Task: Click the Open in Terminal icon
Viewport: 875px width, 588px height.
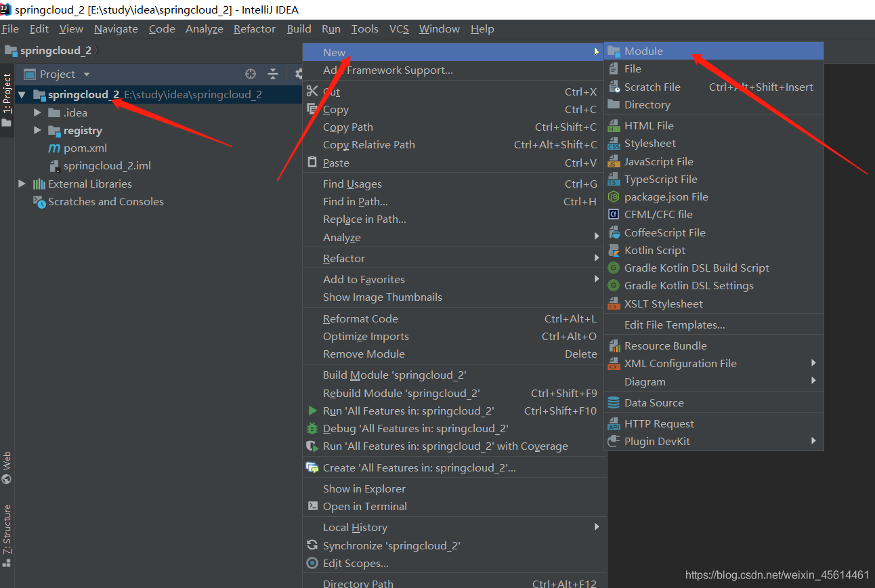Action: (x=312, y=506)
